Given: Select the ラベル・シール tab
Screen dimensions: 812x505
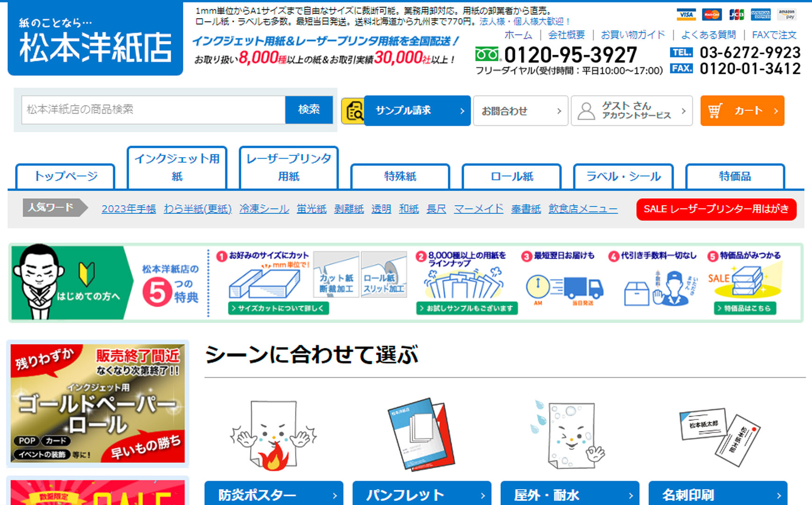Looking at the screenshot, I should pyautogui.click(x=623, y=176).
